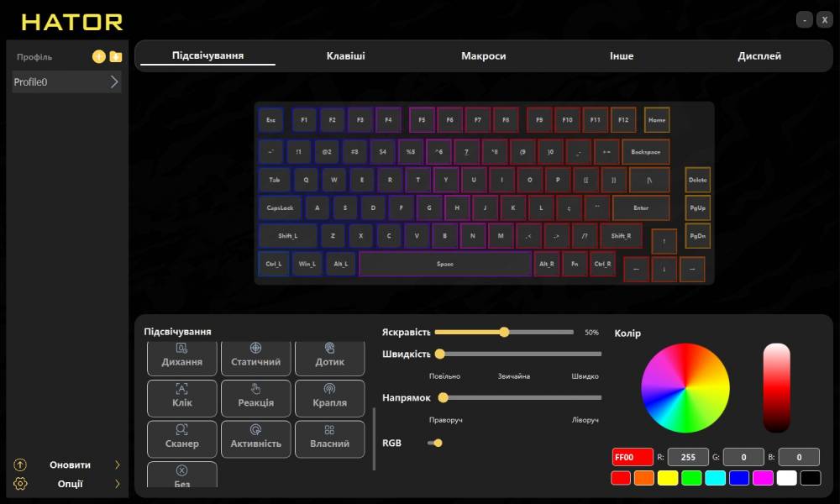Select the Дотик lighting effect
The image size is (840, 504).
point(329,358)
